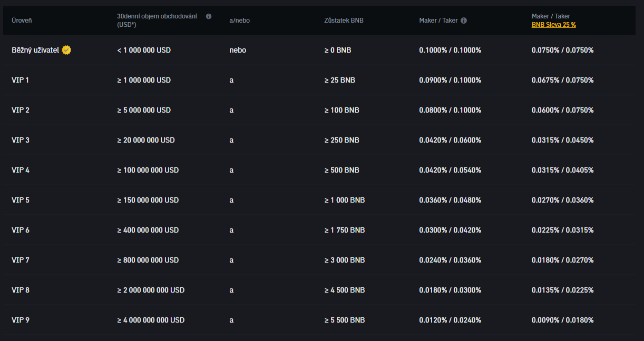Open the BNB Sleva 25 % link
The image size is (644, 341).
click(553, 25)
